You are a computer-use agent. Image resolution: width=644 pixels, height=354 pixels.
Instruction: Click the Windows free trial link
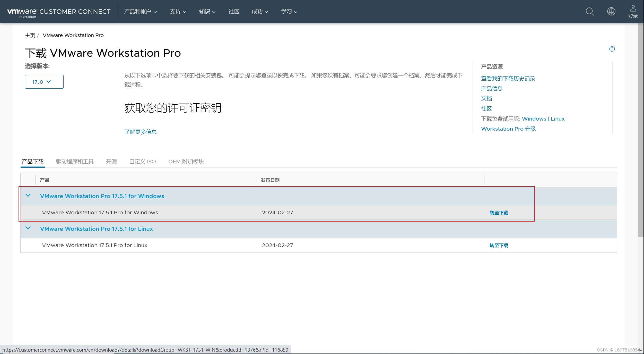[534, 119]
